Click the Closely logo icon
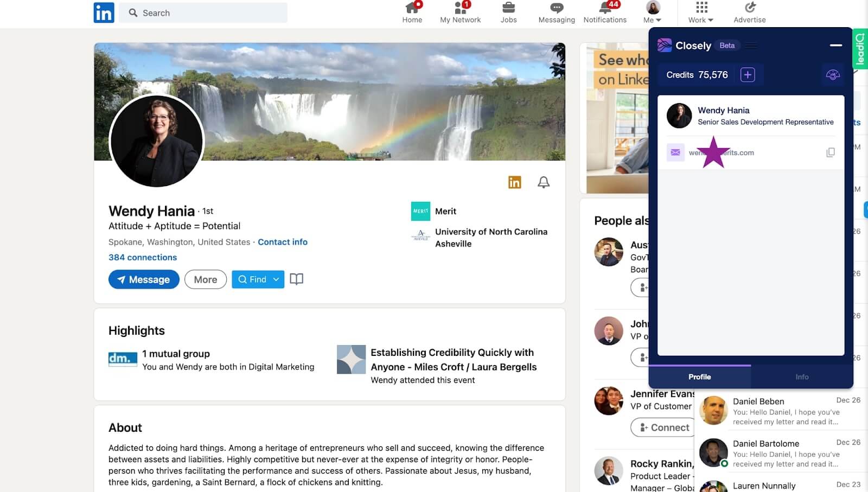The image size is (868, 492). 665,46
